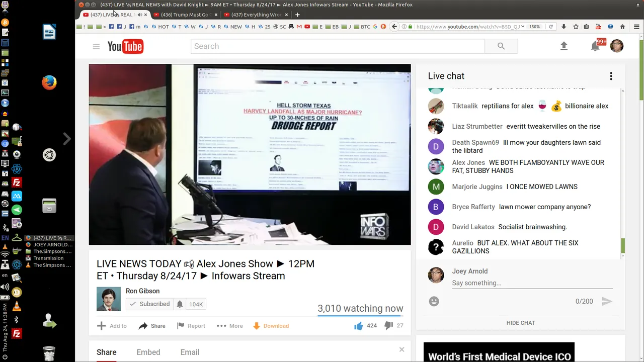This screenshot has width=644, height=362.
Task: Open Firefox downloads arrow icon
Action: pyautogui.click(x=564, y=27)
